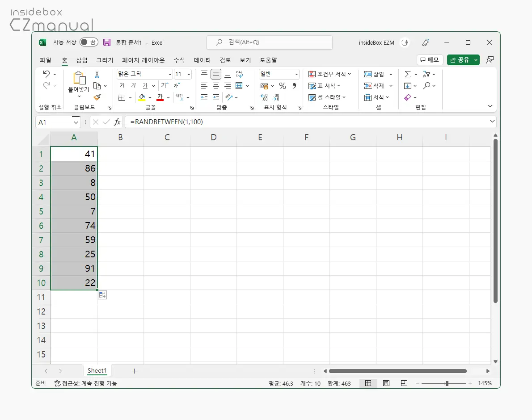
Task: Increase decimal places
Action: click(264, 97)
